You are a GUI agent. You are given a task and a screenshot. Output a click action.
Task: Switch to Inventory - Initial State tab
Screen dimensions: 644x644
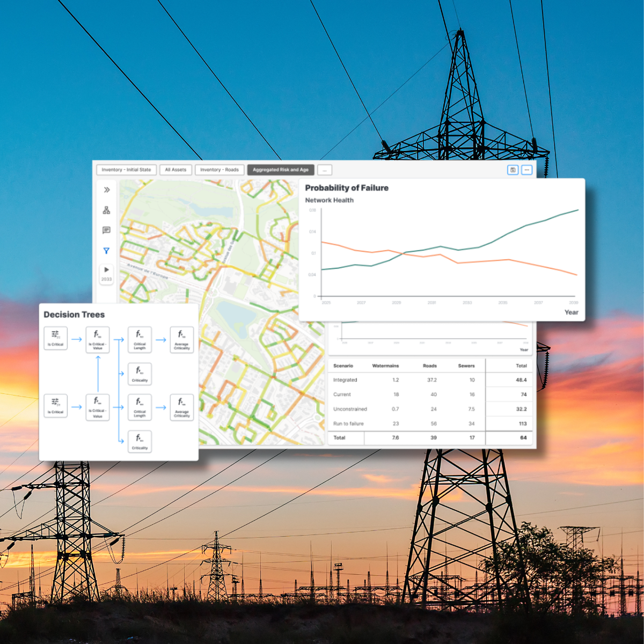point(126,170)
